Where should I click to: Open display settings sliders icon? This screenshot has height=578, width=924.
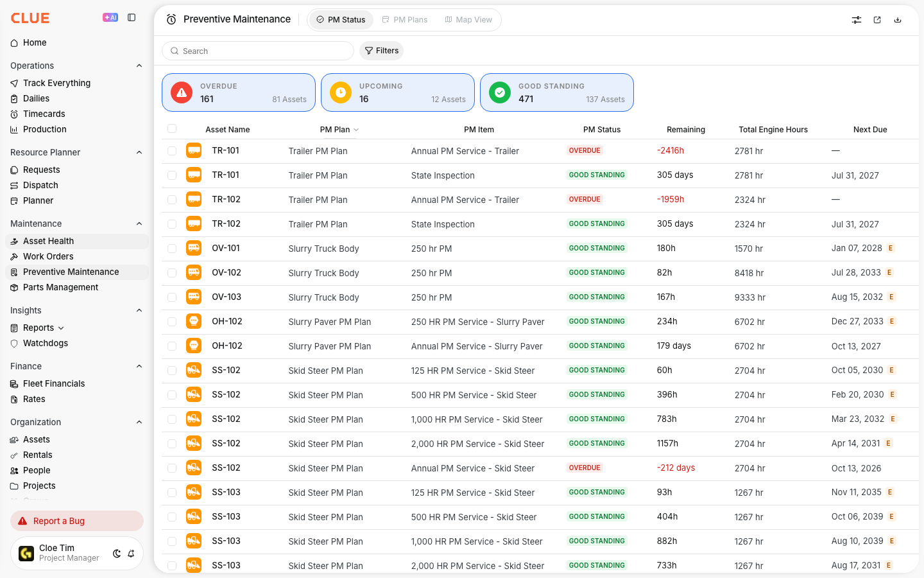tap(857, 20)
